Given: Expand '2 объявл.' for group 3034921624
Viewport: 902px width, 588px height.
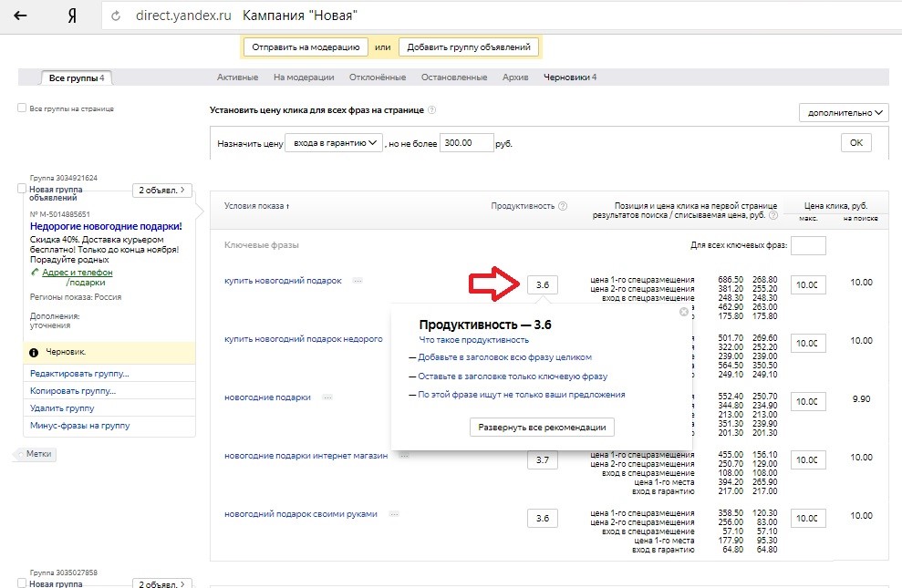Looking at the screenshot, I should pos(161,191).
